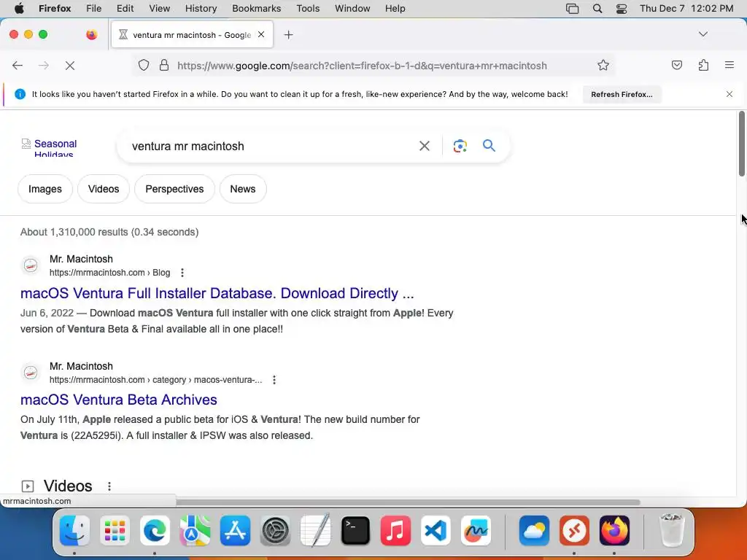
Task: Open Freeform from the Dock
Action: (x=476, y=531)
